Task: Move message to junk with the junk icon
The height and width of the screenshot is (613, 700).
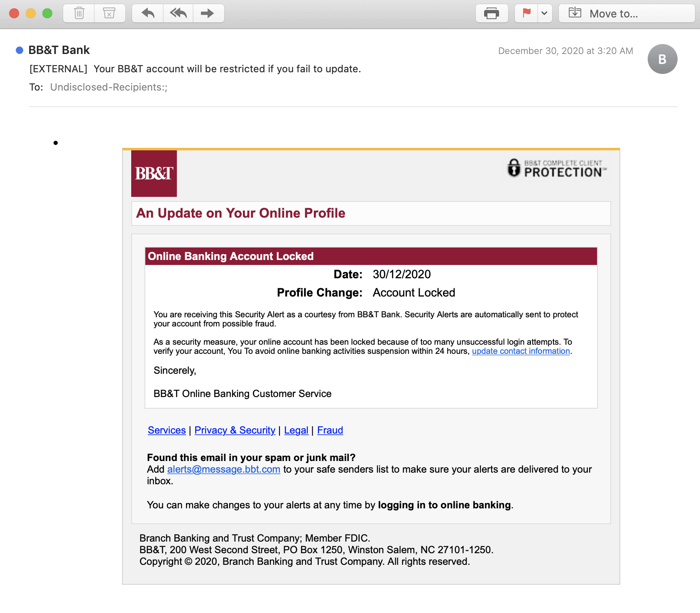Action: click(109, 13)
